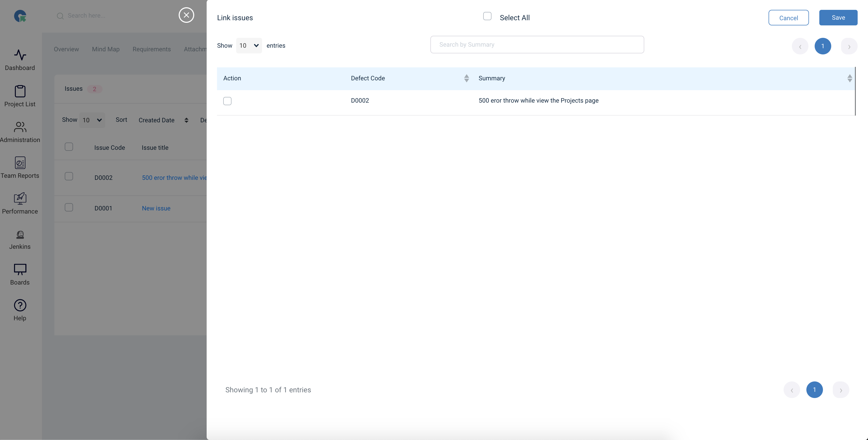The height and width of the screenshot is (440, 868).
Task: Check the Select All checkbox
Action: [487, 16]
